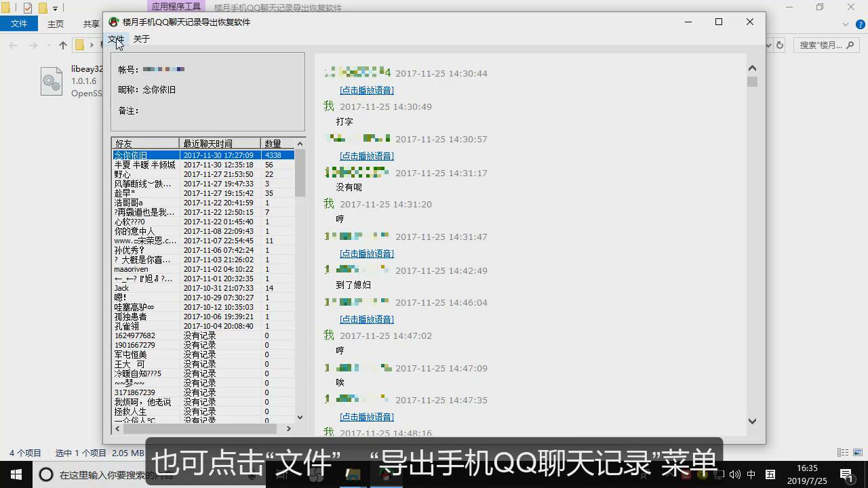Open 文件 tab in File Explorer ribbon

pyautogui.click(x=19, y=24)
